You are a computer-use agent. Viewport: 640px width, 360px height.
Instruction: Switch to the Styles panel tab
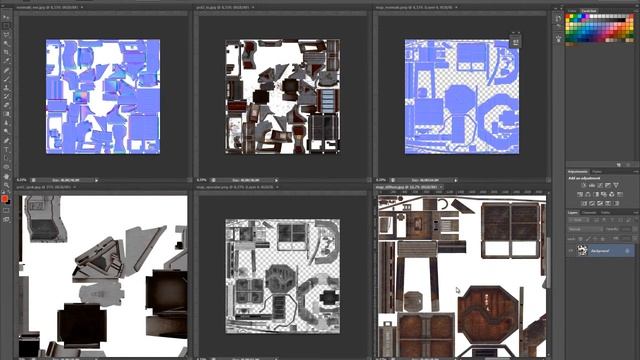597,171
